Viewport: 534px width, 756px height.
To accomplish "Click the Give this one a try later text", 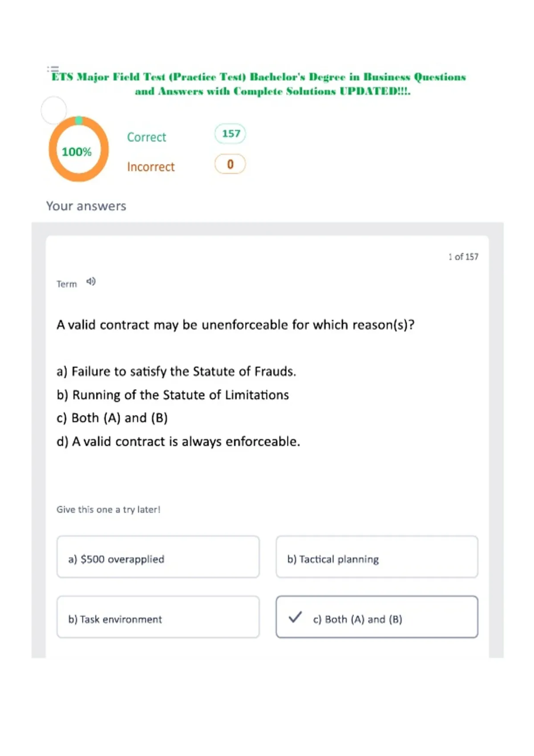I will coord(108,510).
